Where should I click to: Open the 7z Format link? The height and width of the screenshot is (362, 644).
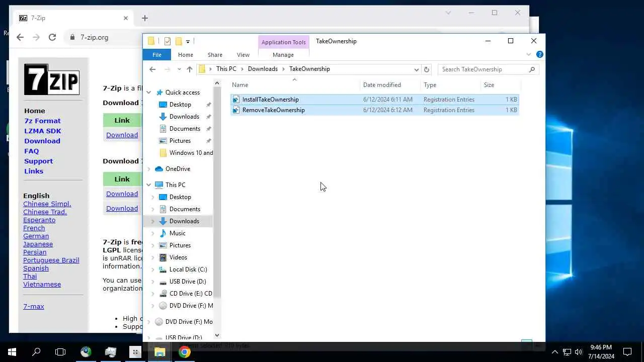[x=42, y=121]
